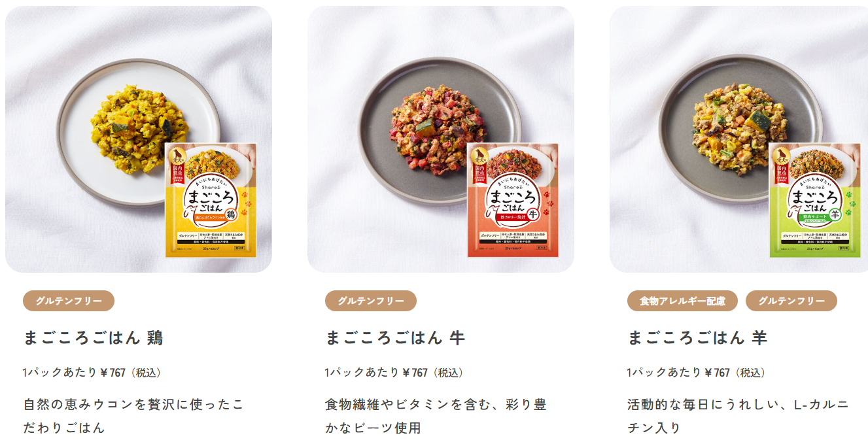This screenshot has width=868, height=444.
Task: Open the まごころごはん 鶏 title link
Action: (93, 337)
